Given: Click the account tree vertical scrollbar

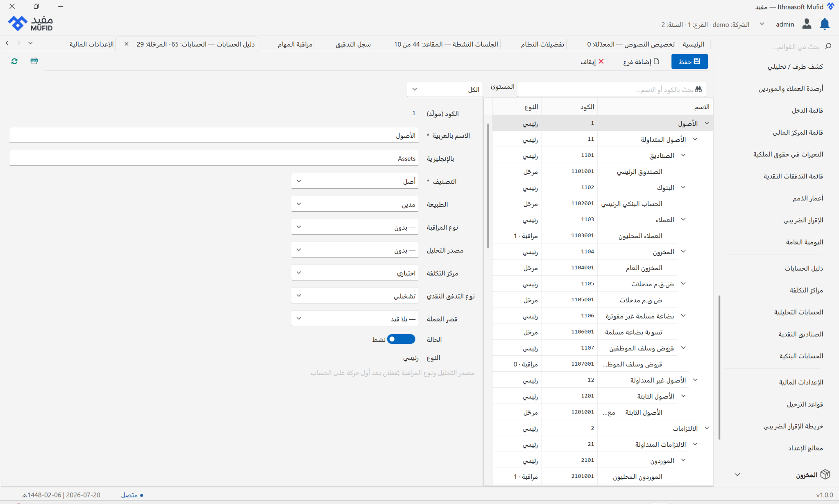Looking at the screenshot, I should (488, 186).
